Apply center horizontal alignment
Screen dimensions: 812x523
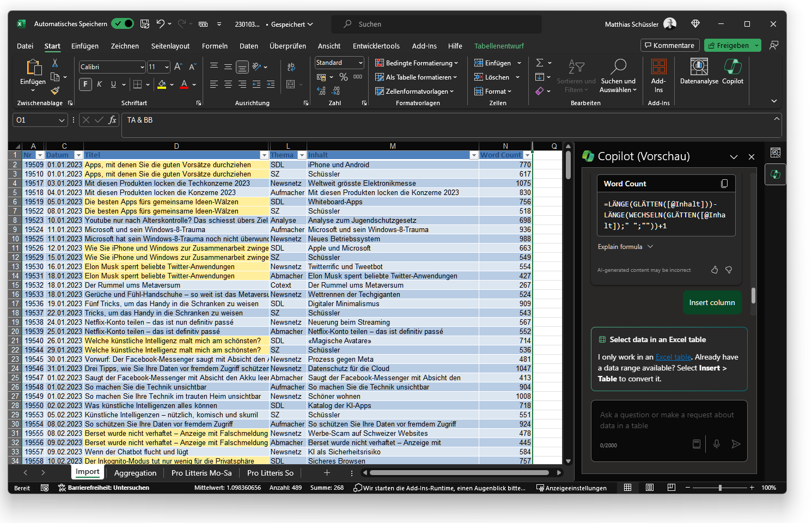(x=228, y=84)
